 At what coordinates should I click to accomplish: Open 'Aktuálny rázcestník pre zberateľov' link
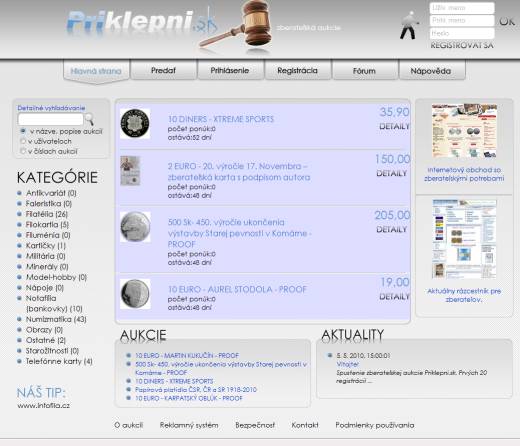(464, 295)
